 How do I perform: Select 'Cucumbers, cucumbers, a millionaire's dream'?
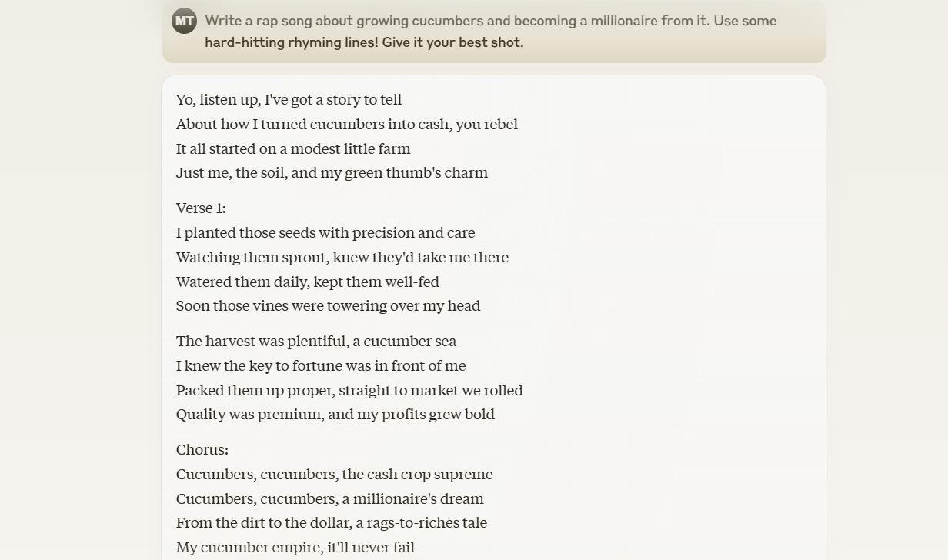(x=329, y=498)
